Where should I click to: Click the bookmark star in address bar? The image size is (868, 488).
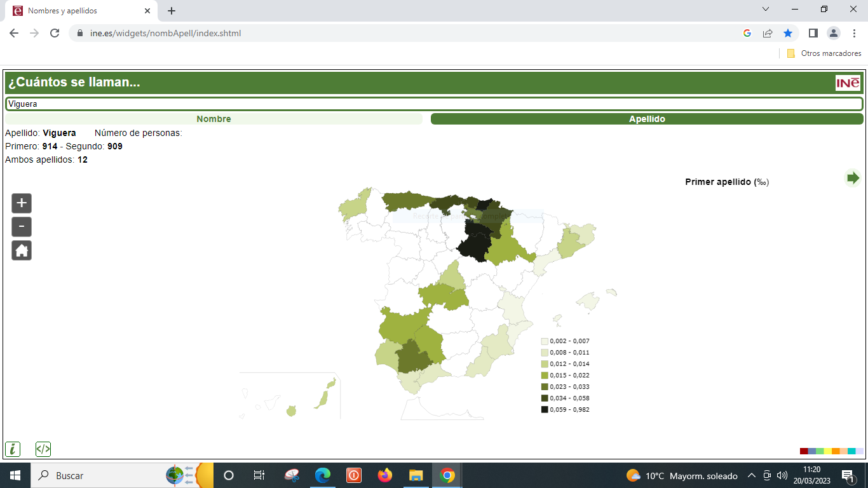click(x=788, y=33)
